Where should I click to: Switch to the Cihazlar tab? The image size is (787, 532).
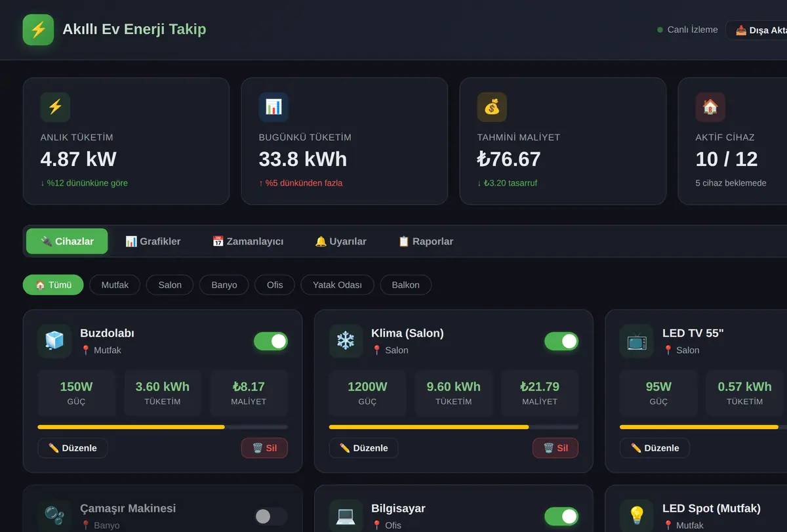point(67,241)
